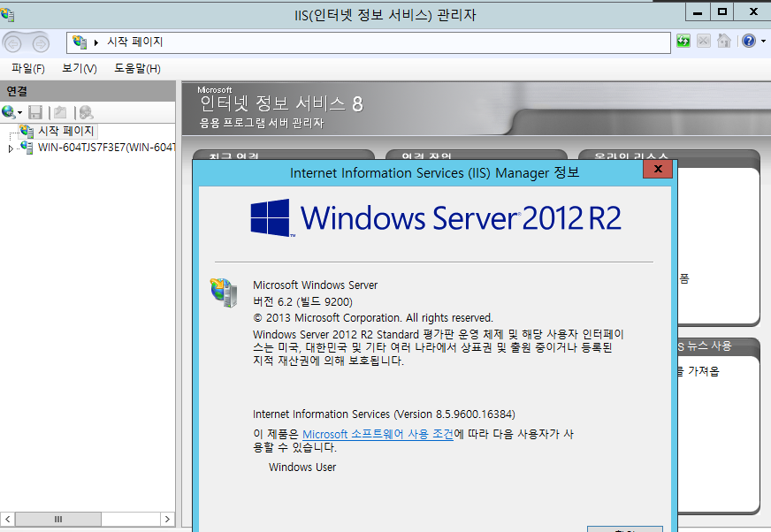The image size is (771, 532).
Task: Close the IIS Manager 정보 dialog
Action: click(658, 169)
